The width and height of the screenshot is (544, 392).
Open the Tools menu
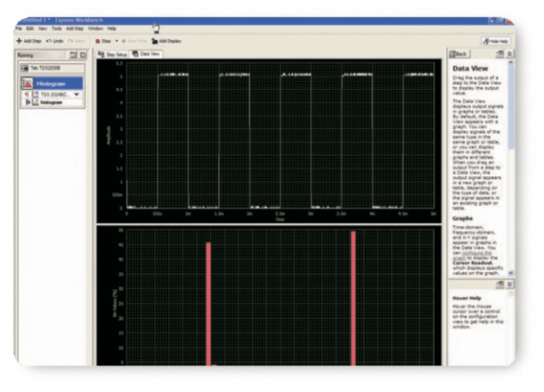coord(57,28)
